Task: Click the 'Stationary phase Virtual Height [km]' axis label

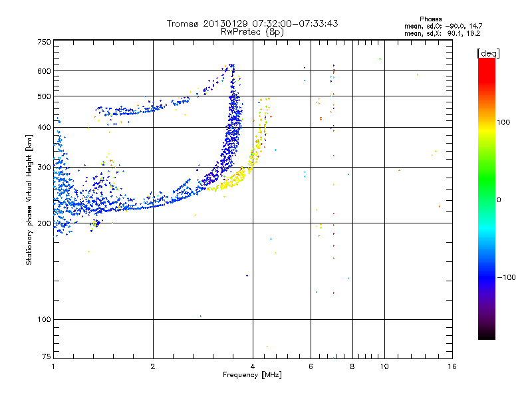Action: coord(29,200)
